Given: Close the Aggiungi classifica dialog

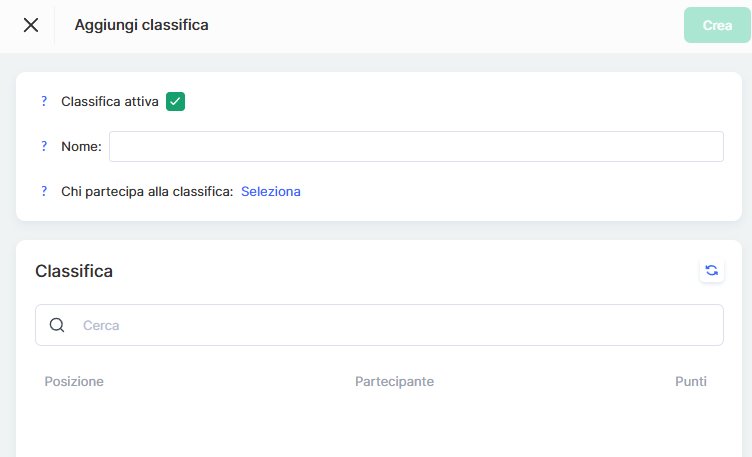Looking at the screenshot, I should point(31,25).
